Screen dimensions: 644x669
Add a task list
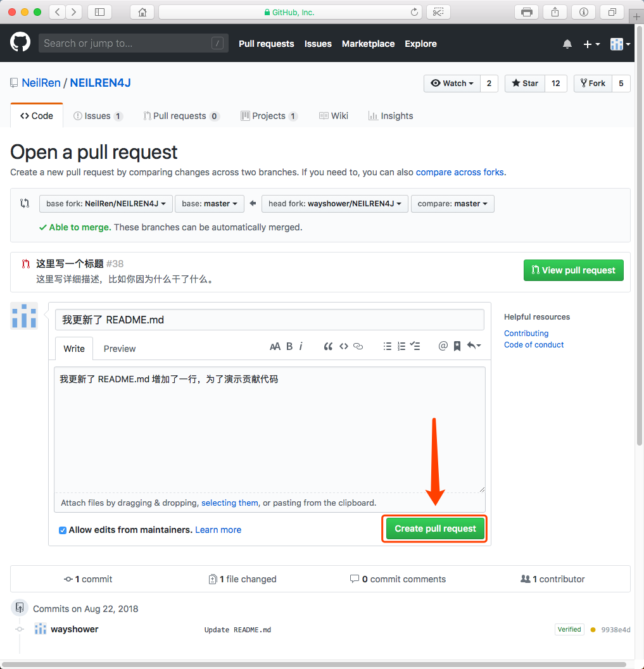(x=415, y=346)
